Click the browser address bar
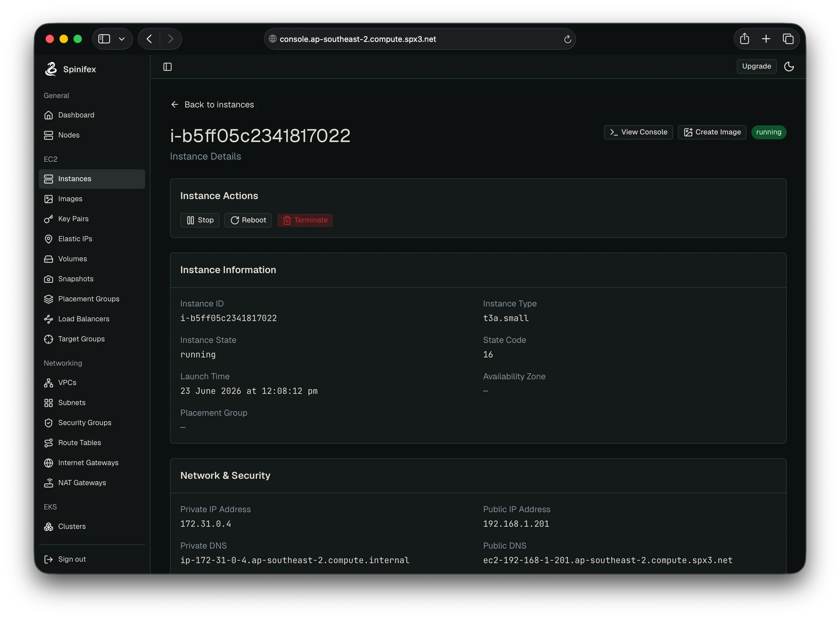840x619 pixels. tap(419, 39)
